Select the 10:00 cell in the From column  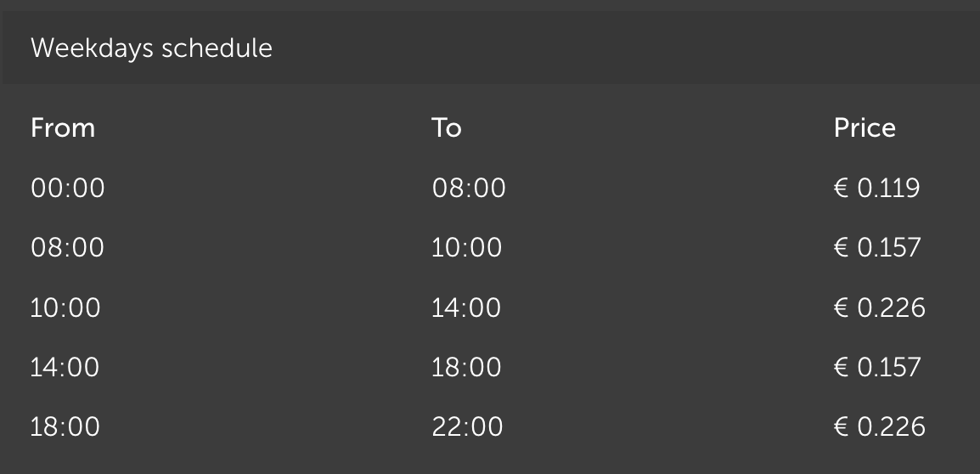(x=65, y=308)
